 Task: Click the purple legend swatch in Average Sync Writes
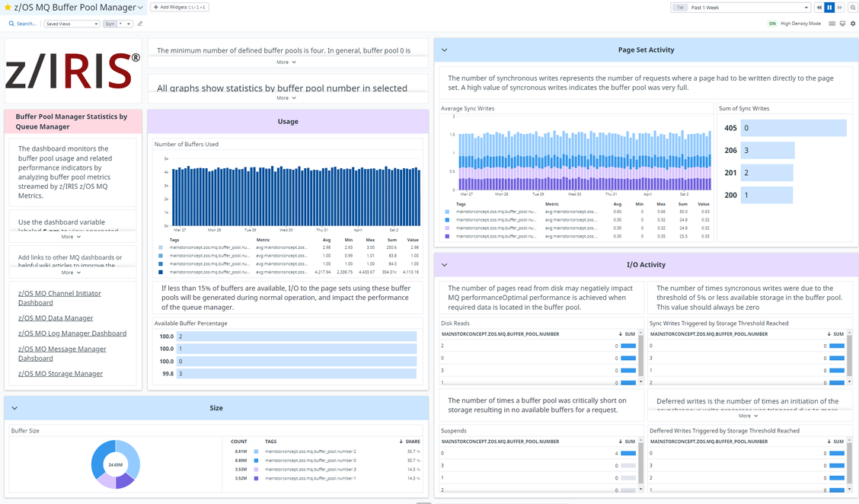coord(447,237)
